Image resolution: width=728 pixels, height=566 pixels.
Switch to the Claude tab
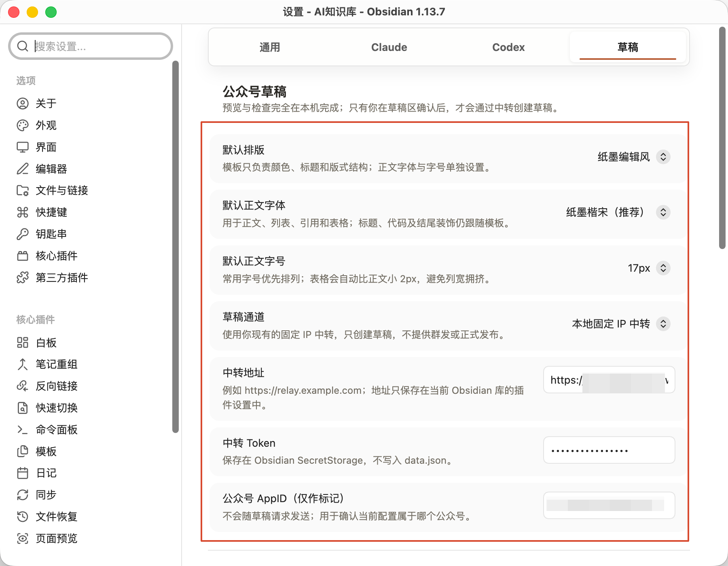[389, 47]
